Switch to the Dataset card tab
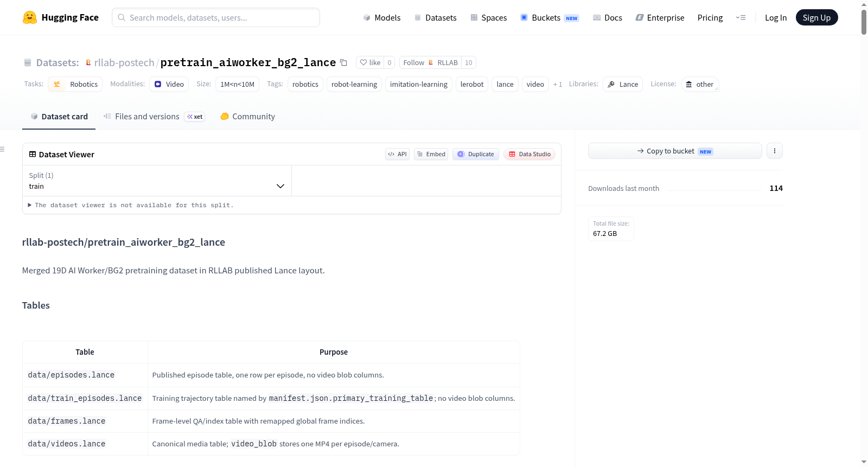 pos(59,116)
